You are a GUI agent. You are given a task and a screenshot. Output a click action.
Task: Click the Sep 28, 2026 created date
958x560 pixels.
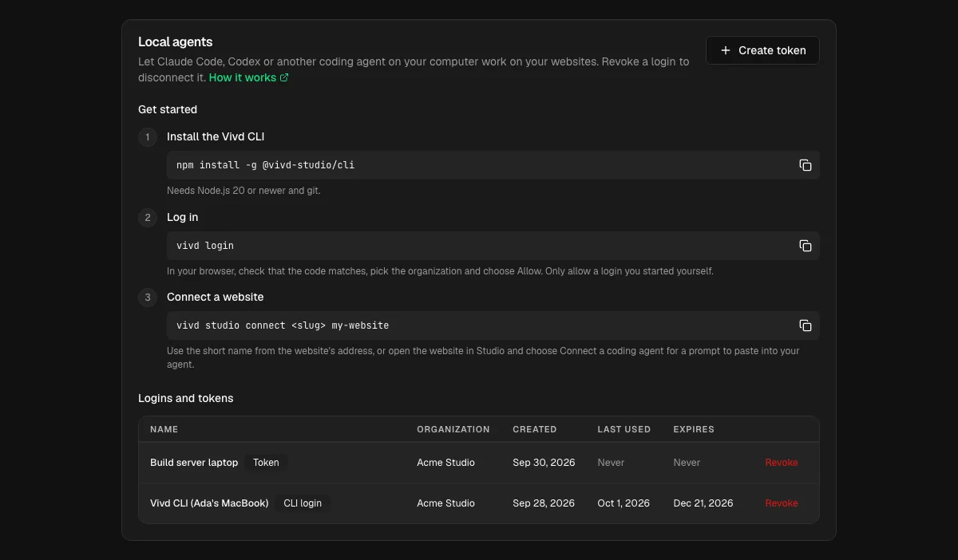coord(544,503)
